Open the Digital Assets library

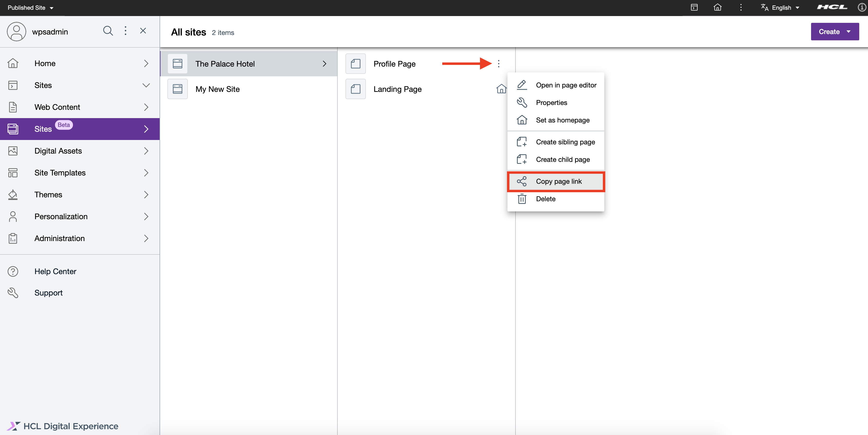coord(58,151)
